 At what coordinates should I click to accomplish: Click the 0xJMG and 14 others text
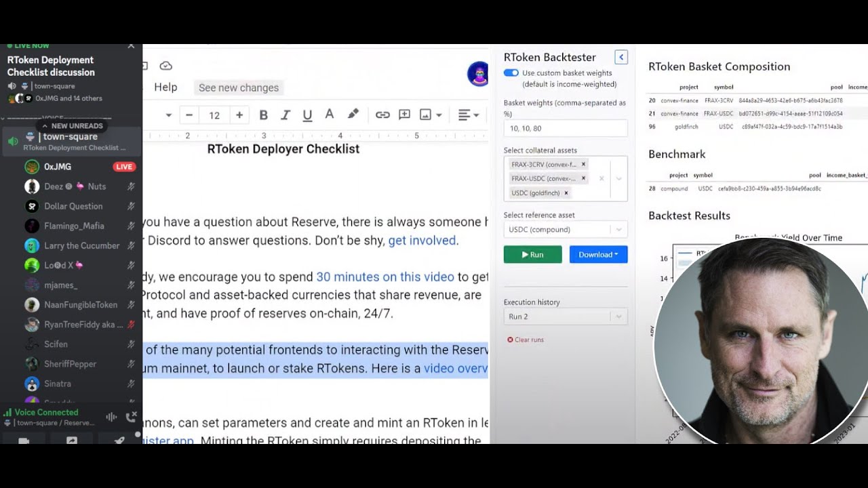pos(68,98)
